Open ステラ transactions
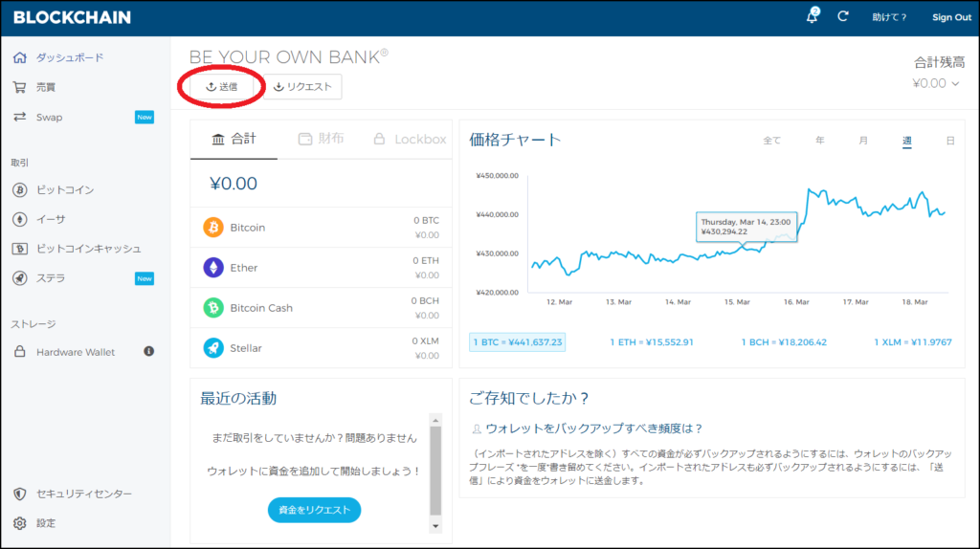The width and height of the screenshot is (980, 549). pos(51,278)
